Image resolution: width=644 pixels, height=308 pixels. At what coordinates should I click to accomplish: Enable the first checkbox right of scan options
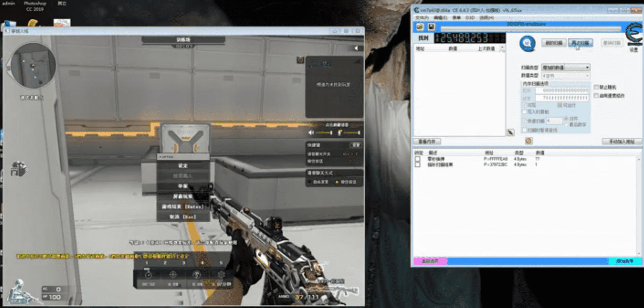[x=596, y=87]
